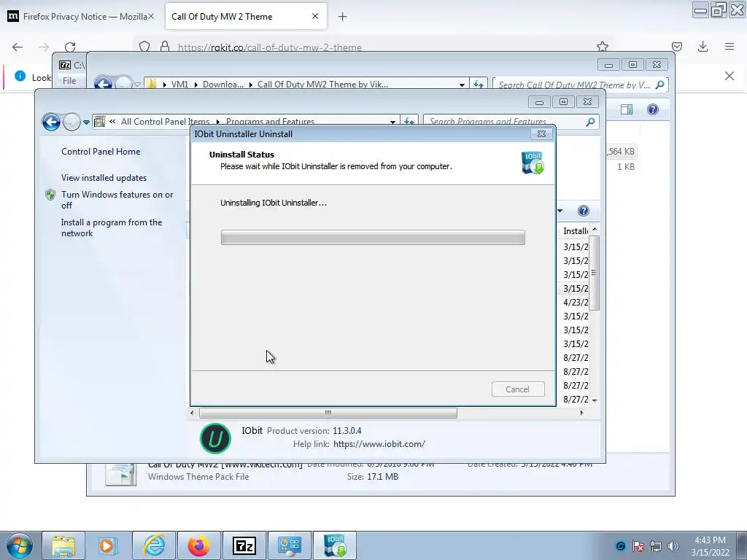Open Pocket save icon in Firefox
This screenshot has height=560, width=747.
676,46
